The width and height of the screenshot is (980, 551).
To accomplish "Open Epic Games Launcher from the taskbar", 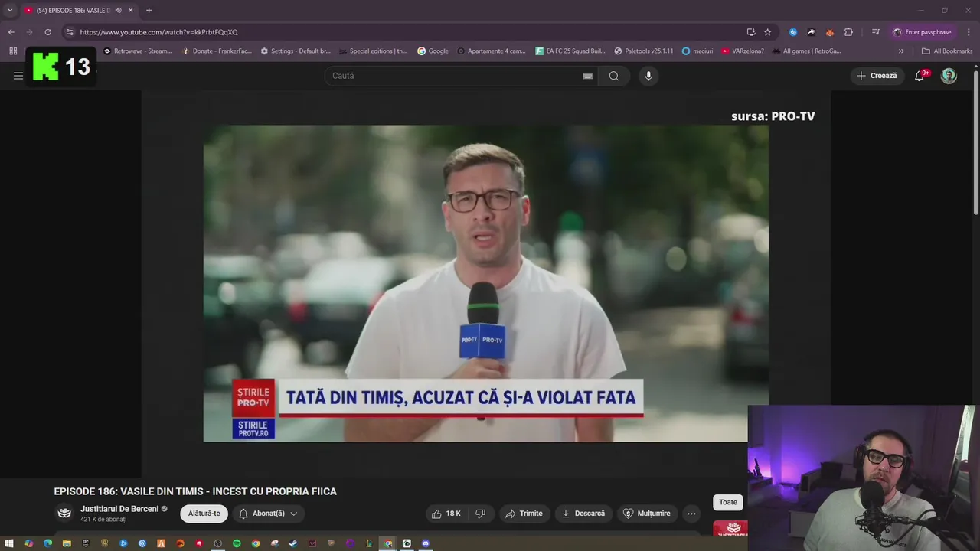I will pyautogui.click(x=85, y=543).
